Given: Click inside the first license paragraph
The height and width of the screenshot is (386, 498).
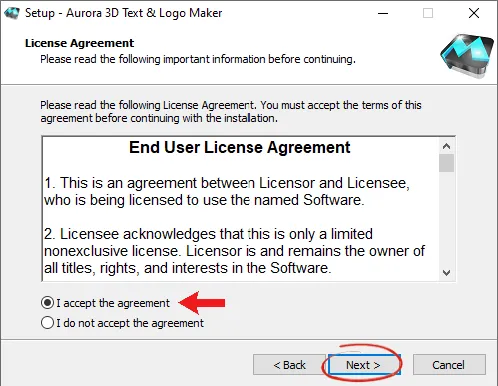Looking at the screenshot, I should tap(227, 191).
